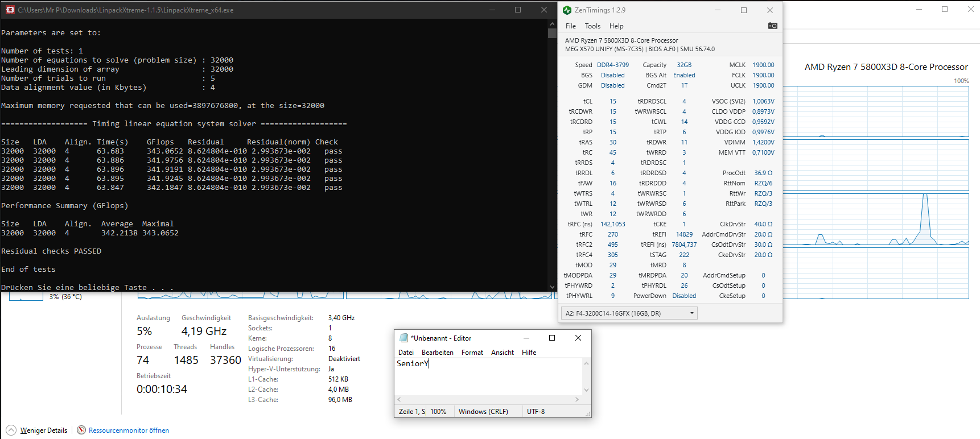Close the Unbenannt Editor window

click(x=578, y=338)
